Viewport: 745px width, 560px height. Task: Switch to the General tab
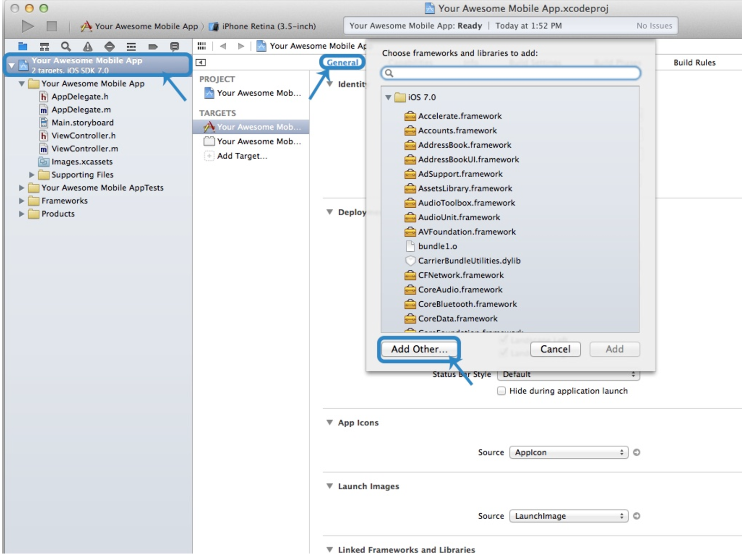point(342,62)
